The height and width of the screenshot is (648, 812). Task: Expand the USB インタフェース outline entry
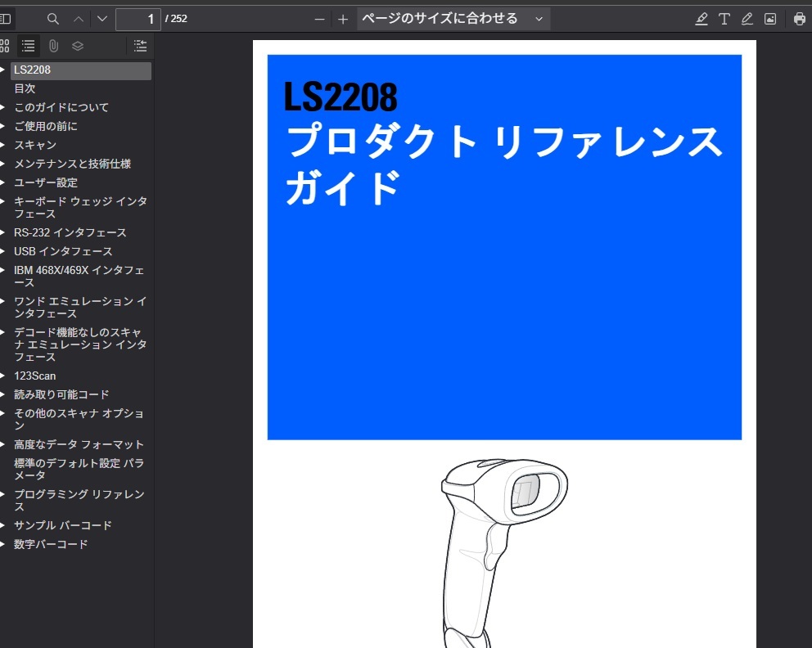pyautogui.click(x=5, y=251)
